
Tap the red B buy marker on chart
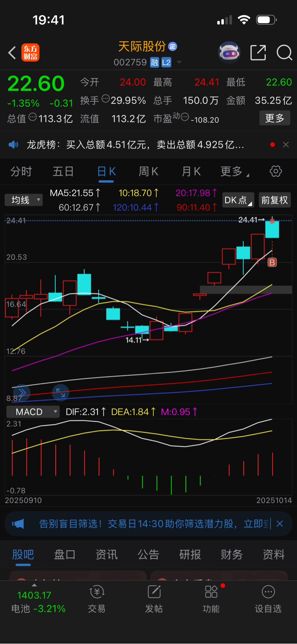coord(272,263)
